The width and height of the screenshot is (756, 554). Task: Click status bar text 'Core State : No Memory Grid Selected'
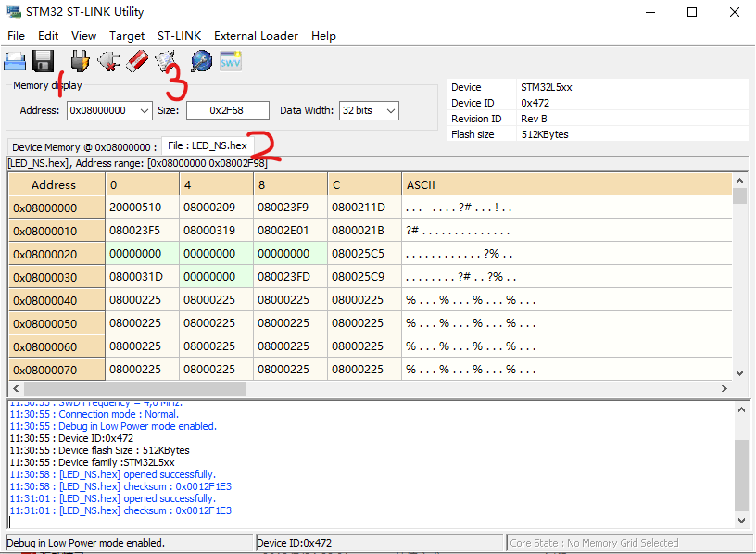point(594,543)
